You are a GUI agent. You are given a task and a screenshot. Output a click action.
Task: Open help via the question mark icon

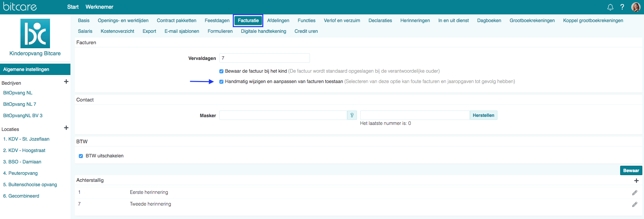pyautogui.click(x=622, y=7)
